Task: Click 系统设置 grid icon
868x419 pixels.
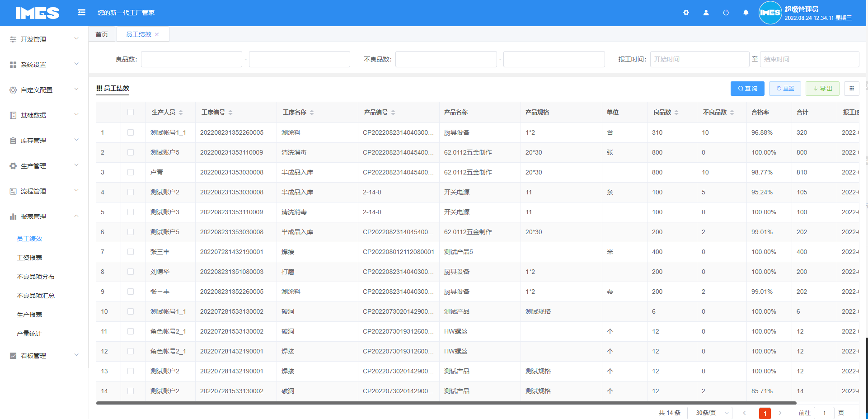Action: (13, 65)
